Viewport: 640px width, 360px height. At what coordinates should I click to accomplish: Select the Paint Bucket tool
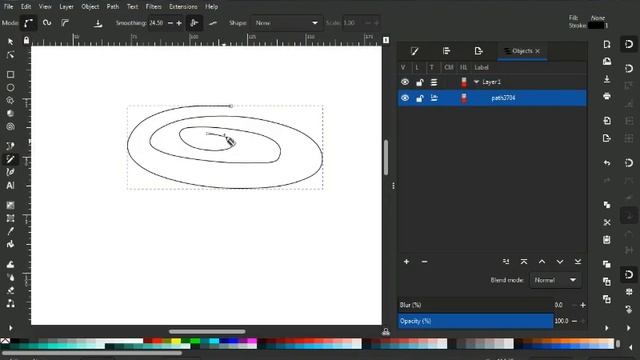[x=10, y=244]
